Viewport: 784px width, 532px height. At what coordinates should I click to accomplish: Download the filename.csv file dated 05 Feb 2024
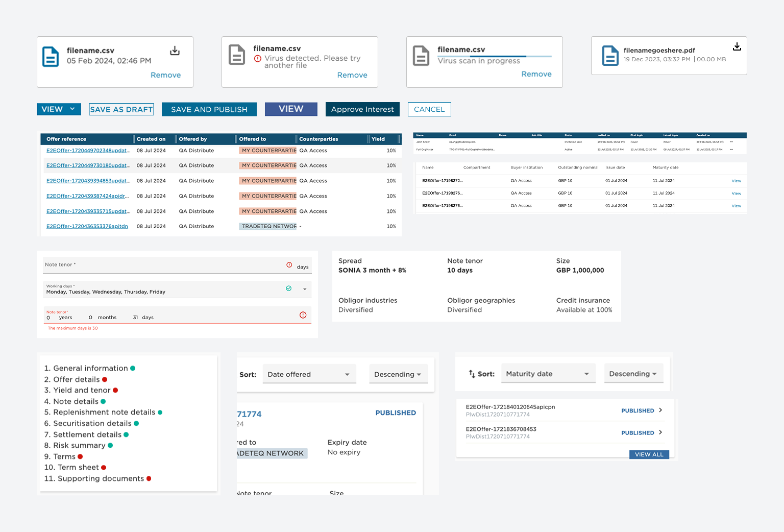[x=175, y=51]
